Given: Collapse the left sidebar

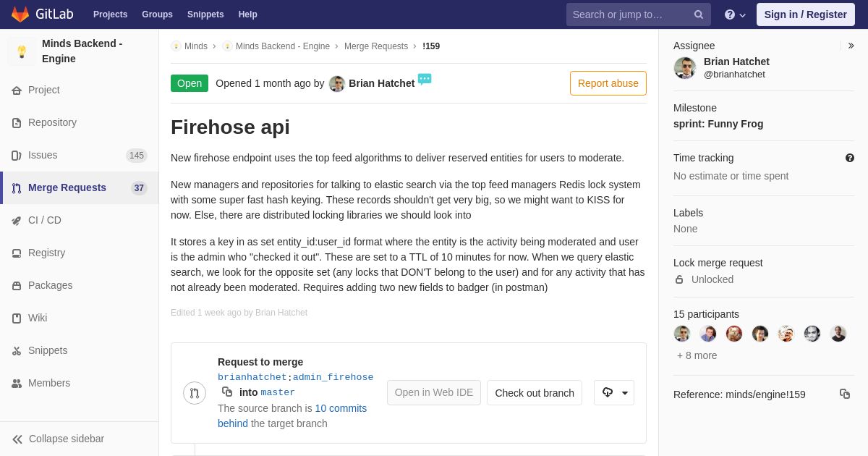Looking at the screenshot, I should 79,439.
